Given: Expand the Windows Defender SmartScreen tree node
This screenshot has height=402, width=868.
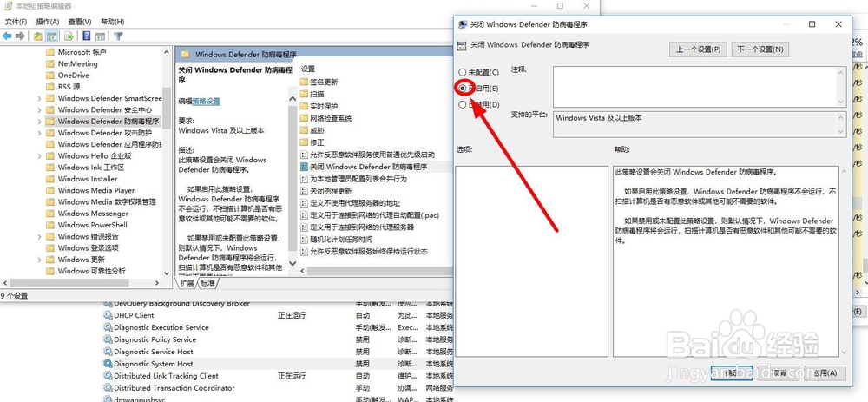Looking at the screenshot, I should (39, 98).
